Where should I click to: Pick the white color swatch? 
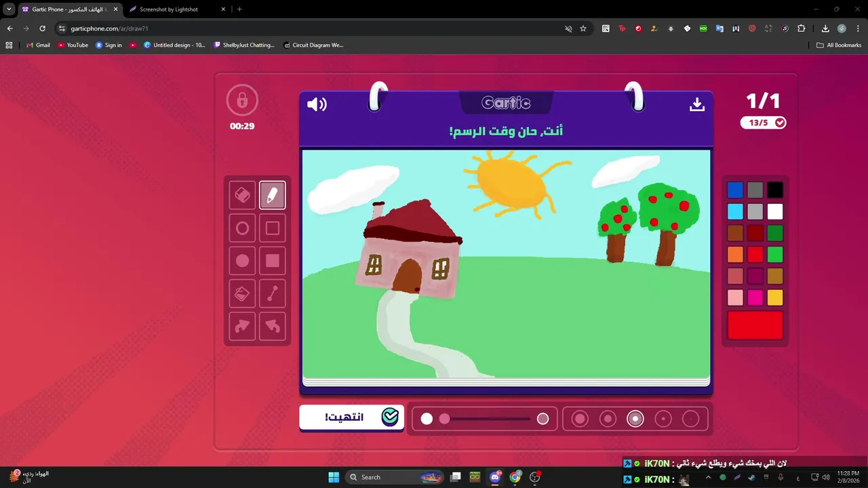(x=775, y=211)
